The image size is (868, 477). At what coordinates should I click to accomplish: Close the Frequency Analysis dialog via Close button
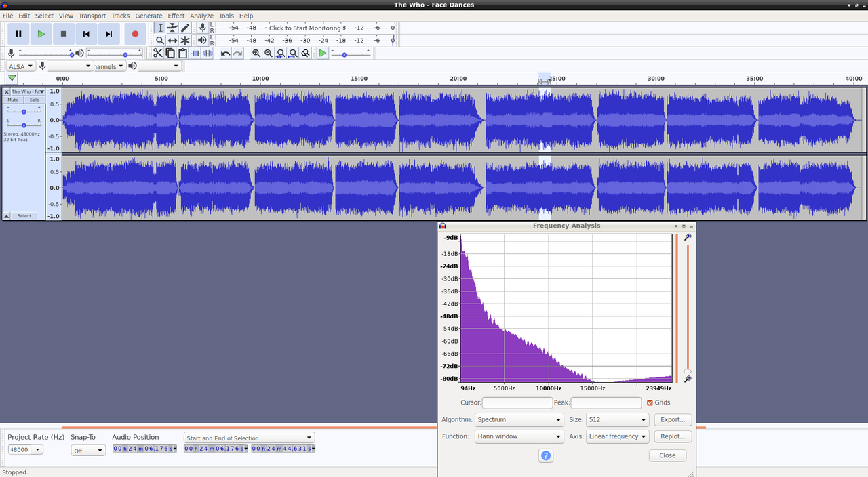pyautogui.click(x=667, y=455)
